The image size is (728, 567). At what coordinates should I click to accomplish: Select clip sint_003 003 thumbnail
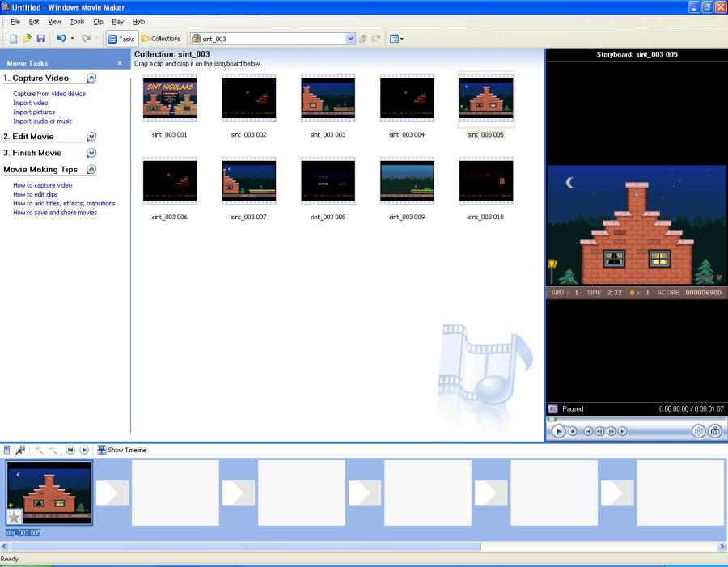(x=328, y=99)
